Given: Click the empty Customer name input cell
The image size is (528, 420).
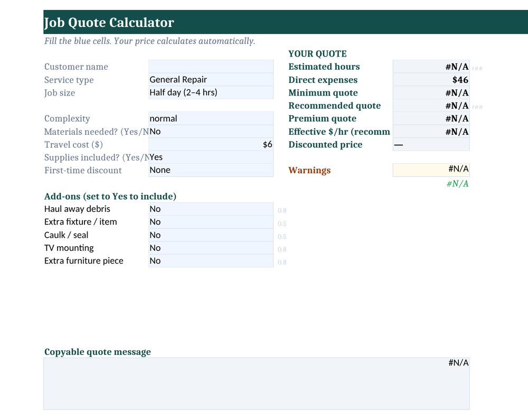Looking at the screenshot, I should tap(211, 67).
